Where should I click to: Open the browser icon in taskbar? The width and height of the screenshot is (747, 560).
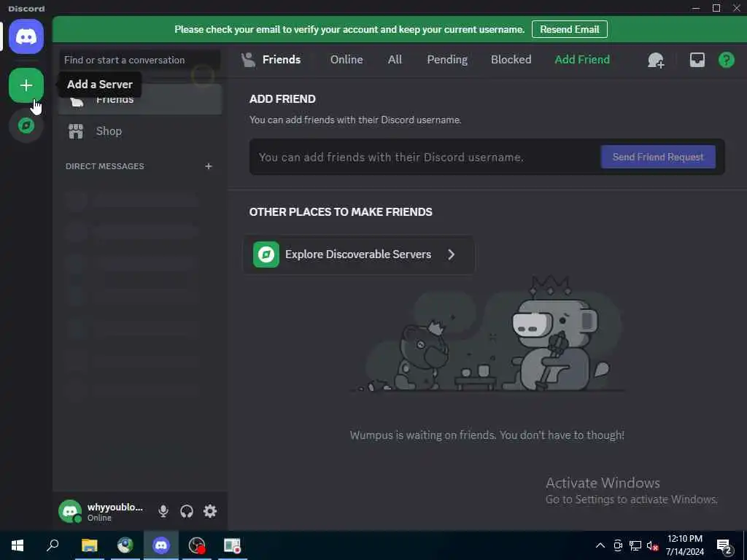(125, 545)
